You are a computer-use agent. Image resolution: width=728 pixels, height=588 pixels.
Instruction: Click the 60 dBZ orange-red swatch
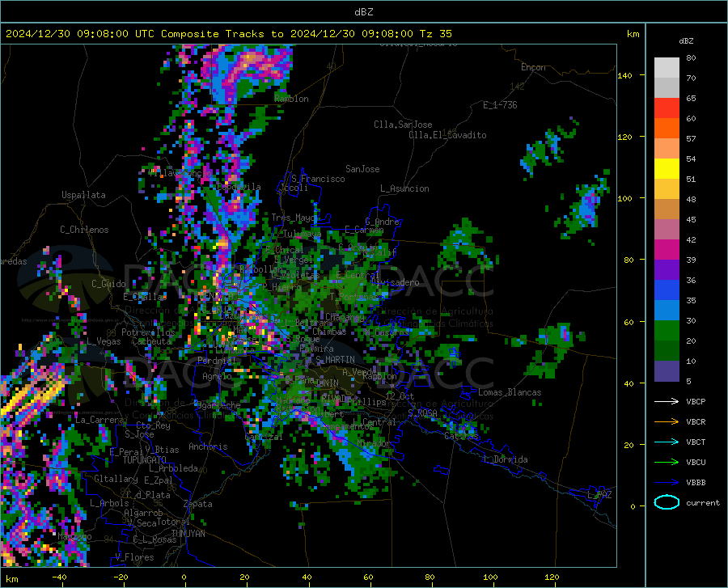coord(667,128)
